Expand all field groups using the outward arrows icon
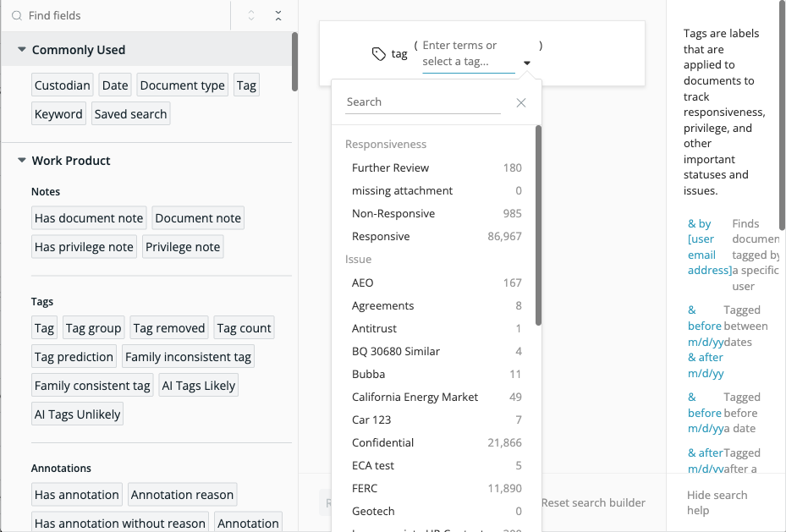Screen dimensions: 786x532 [251, 15]
